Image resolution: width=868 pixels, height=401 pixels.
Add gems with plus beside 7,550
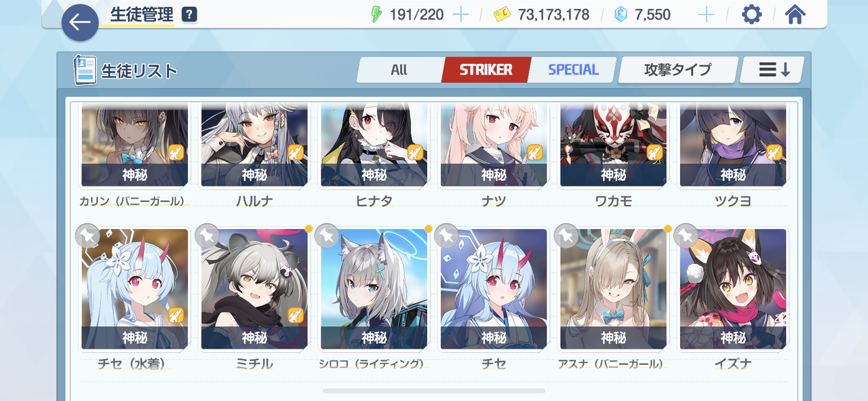(x=706, y=14)
